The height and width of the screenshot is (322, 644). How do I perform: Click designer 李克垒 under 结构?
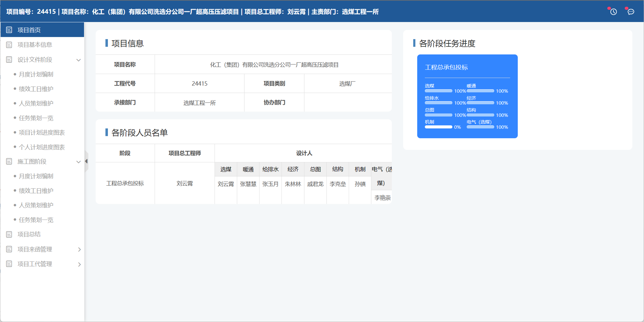[x=338, y=184]
